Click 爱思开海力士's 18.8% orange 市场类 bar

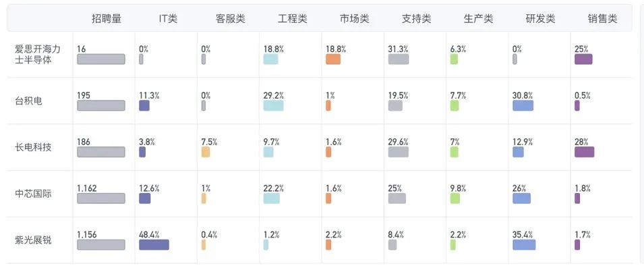pos(333,59)
